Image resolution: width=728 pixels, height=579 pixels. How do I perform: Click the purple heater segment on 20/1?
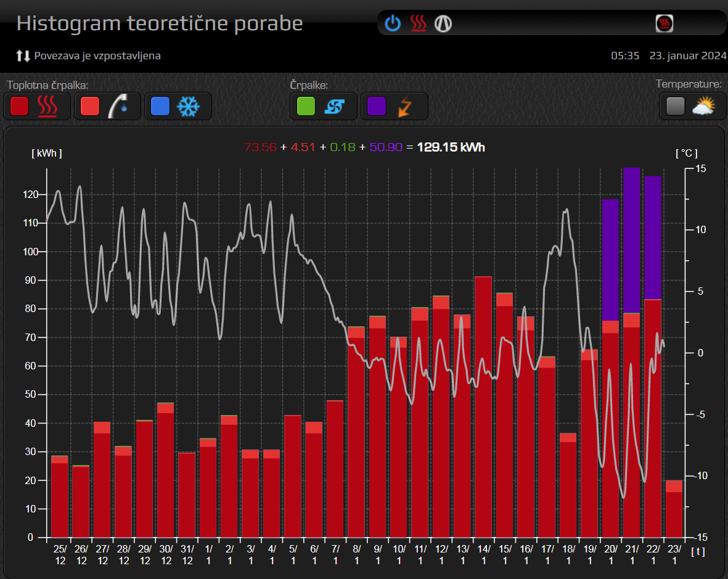tap(610, 260)
